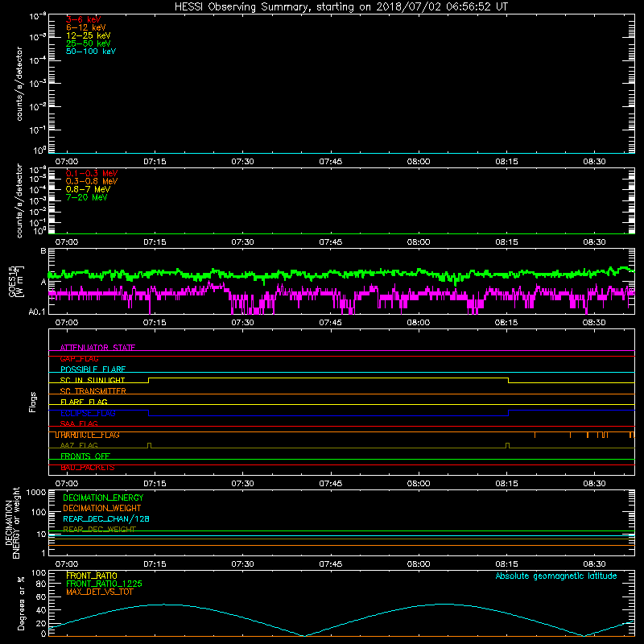Click the olive flag pulse near 07:14

pyautogui.click(x=149, y=445)
